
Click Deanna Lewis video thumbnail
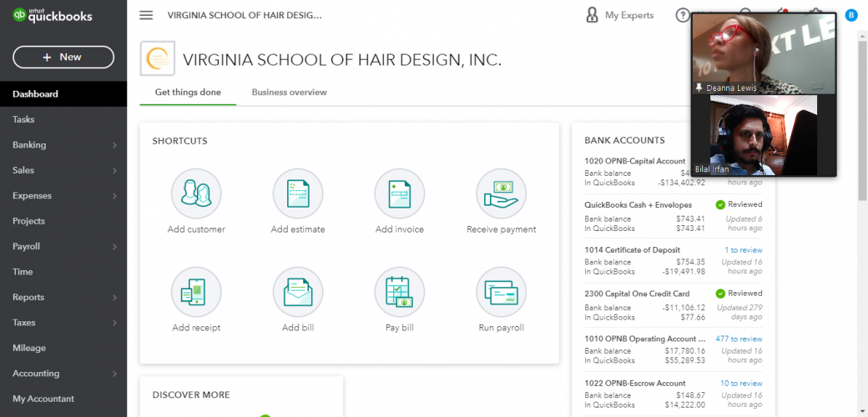(x=764, y=53)
